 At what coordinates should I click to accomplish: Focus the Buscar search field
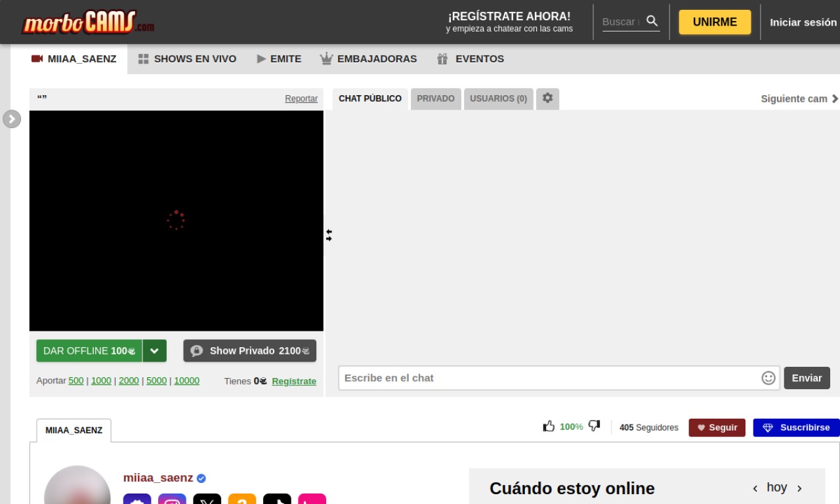click(x=621, y=22)
